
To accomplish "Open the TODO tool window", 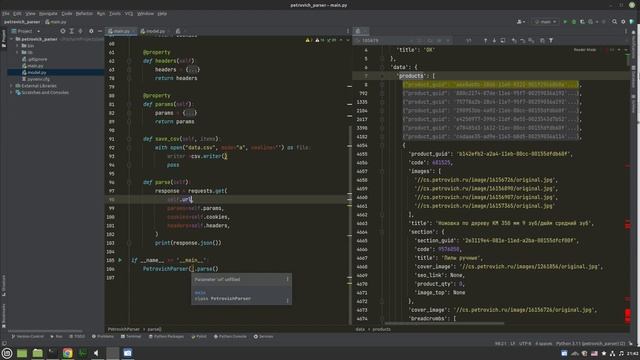I will (x=77, y=337).
